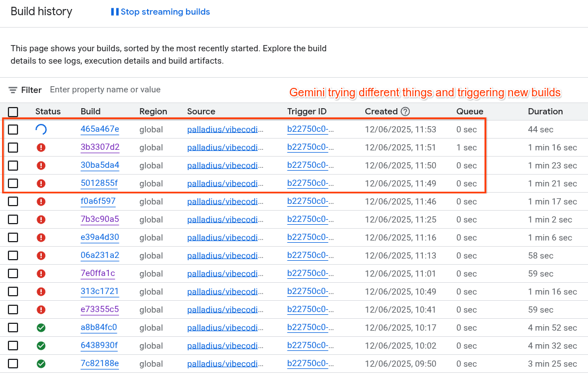This screenshot has width=588, height=374.
Task: Click the Duration column header
Action: (545, 112)
